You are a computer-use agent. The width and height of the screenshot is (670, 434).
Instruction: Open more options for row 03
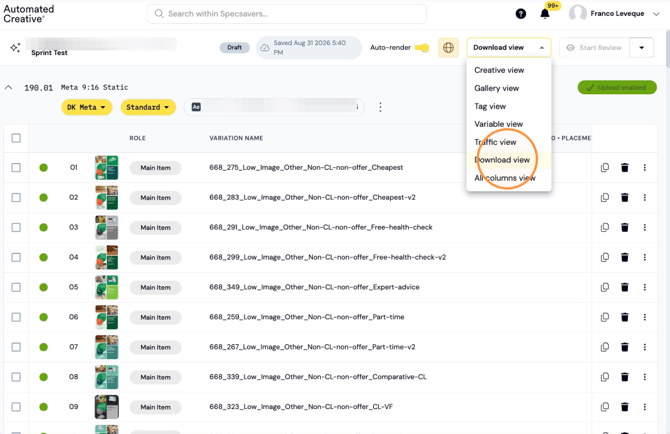(644, 227)
